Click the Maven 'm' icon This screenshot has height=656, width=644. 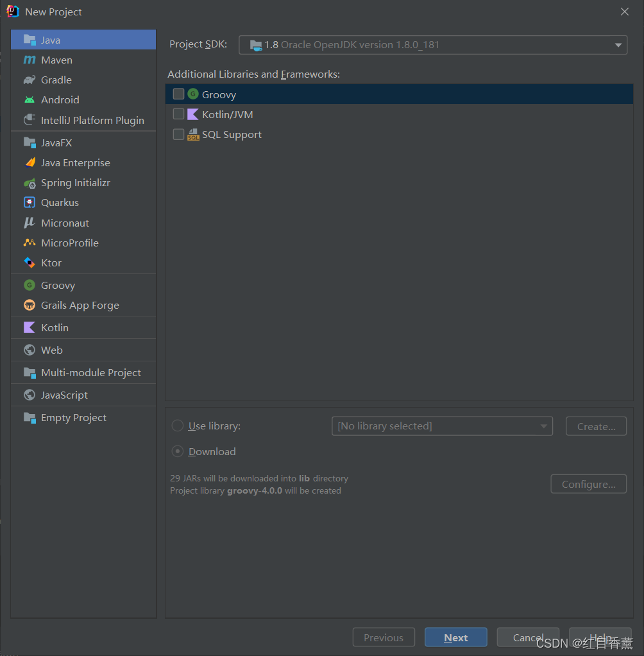[30, 60]
